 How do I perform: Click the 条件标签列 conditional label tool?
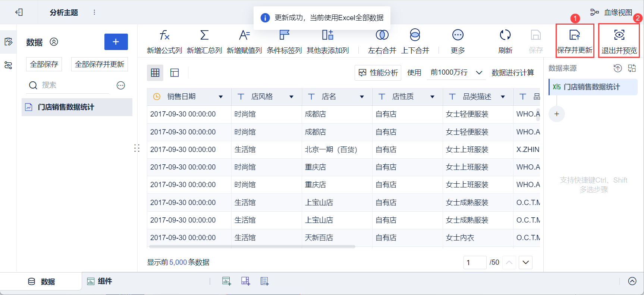tap(284, 42)
